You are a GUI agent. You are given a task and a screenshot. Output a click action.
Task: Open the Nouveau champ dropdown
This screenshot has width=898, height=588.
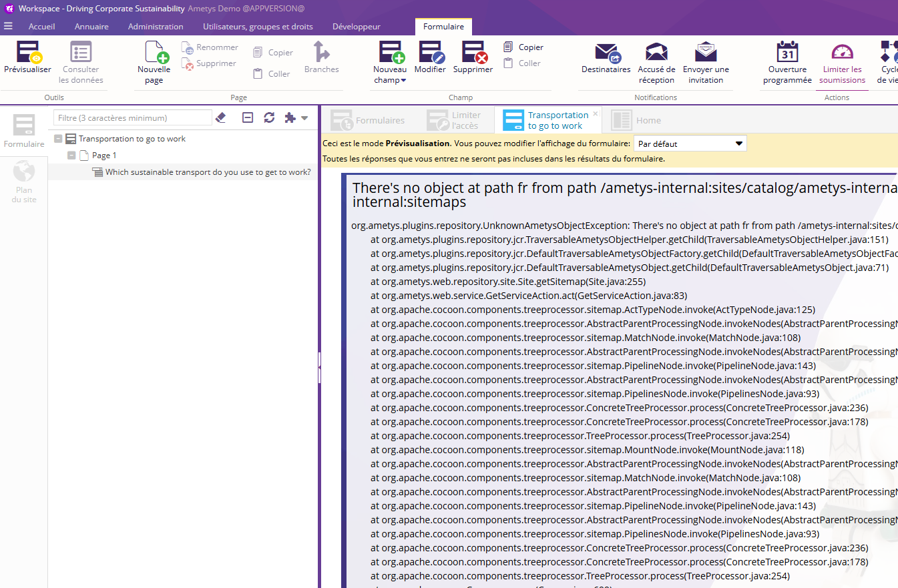pos(390,63)
